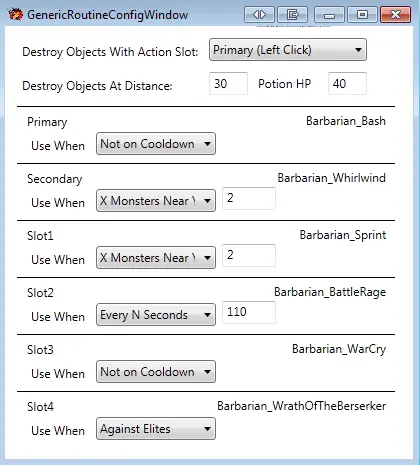Click the app icon in the title bar

pyautogui.click(x=15, y=15)
